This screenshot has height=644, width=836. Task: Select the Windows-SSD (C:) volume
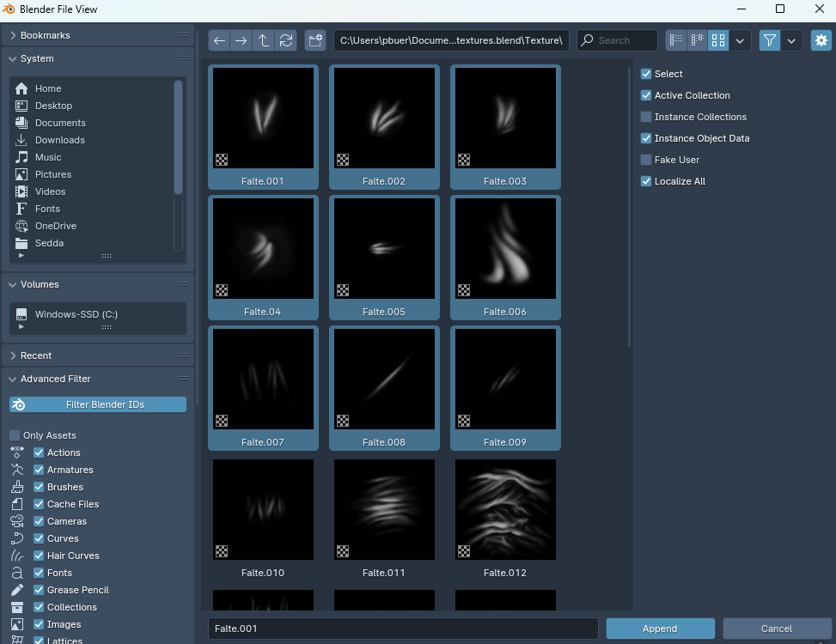pyautogui.click(x=76, y=314)
